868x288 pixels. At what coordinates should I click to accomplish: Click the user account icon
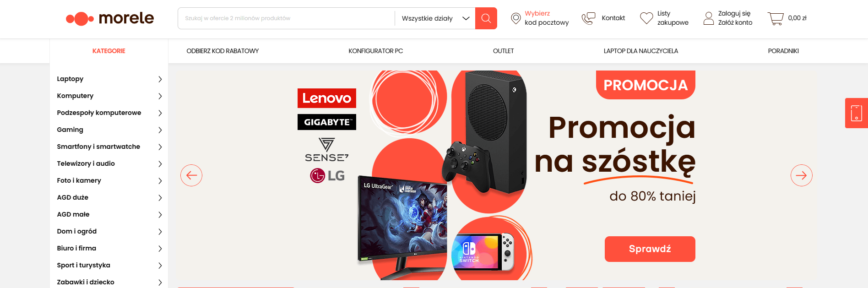(708, 18)
